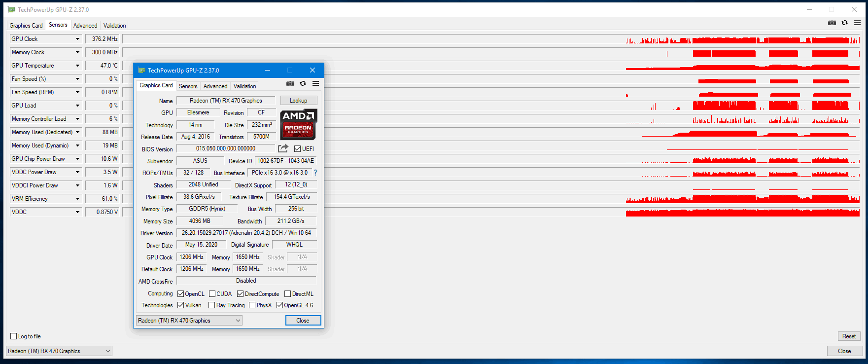Viewport: 868px width, 364px height.
Task: Click the Reset button in Sensors window
Action: 849,336
